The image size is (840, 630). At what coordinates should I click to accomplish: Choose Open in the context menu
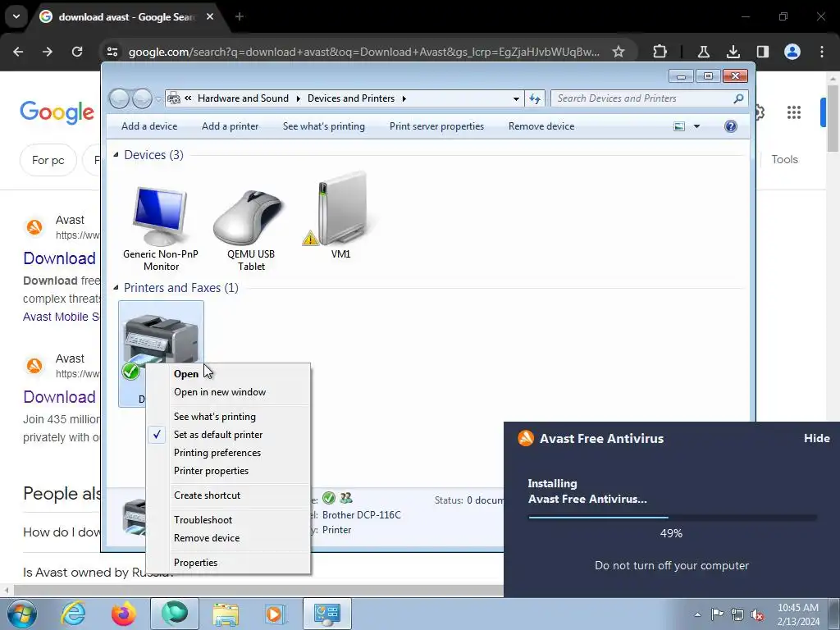tap(186, 374)
